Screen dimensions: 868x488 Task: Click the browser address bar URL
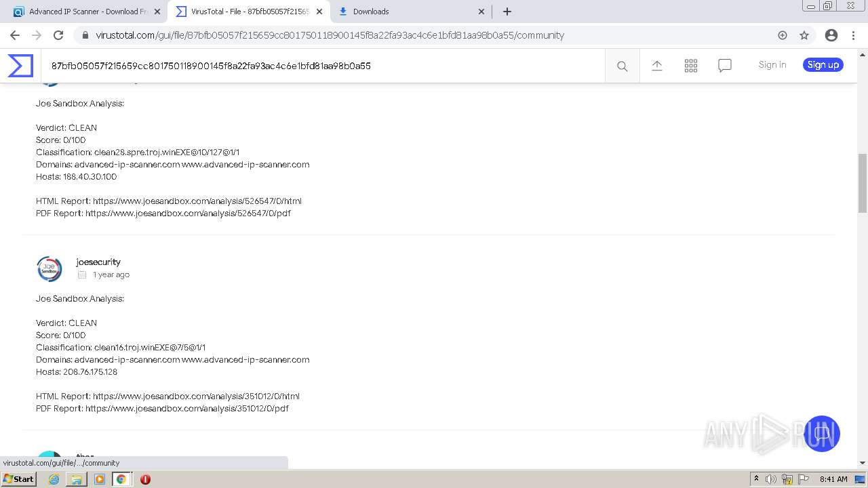tap(330, 35)
